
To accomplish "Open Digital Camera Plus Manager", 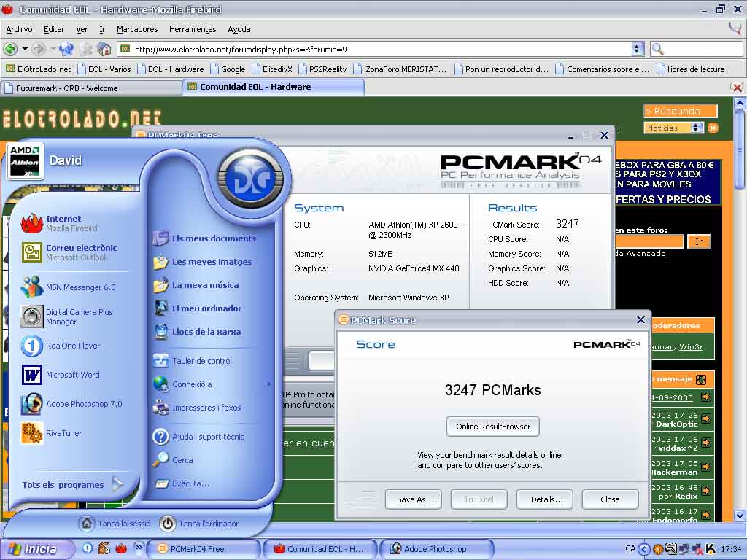I will pyautogui.click(x=79, y=316).
